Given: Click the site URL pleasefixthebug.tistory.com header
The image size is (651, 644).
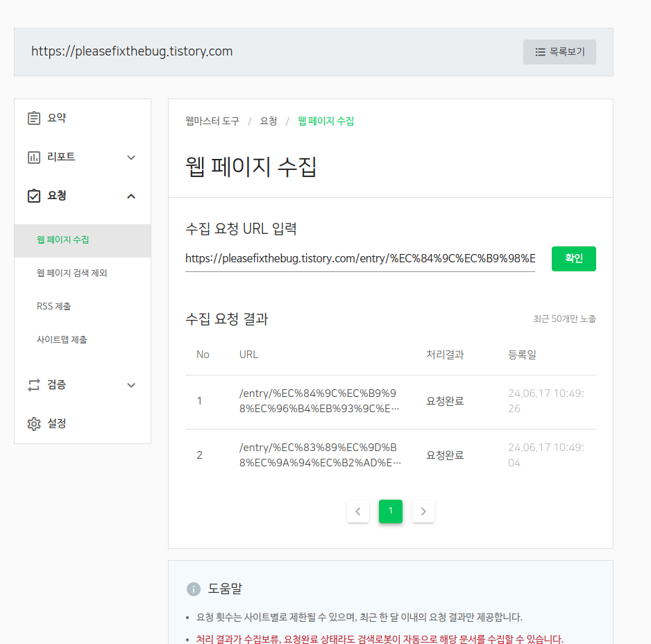Looking at the screenshot, I should click(x=132, y=51).
